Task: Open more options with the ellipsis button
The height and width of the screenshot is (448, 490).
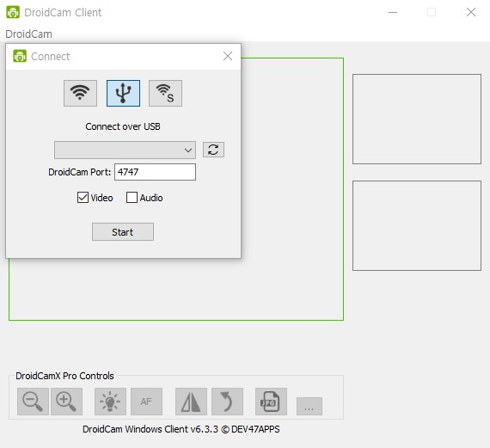Action: point(309,407)
